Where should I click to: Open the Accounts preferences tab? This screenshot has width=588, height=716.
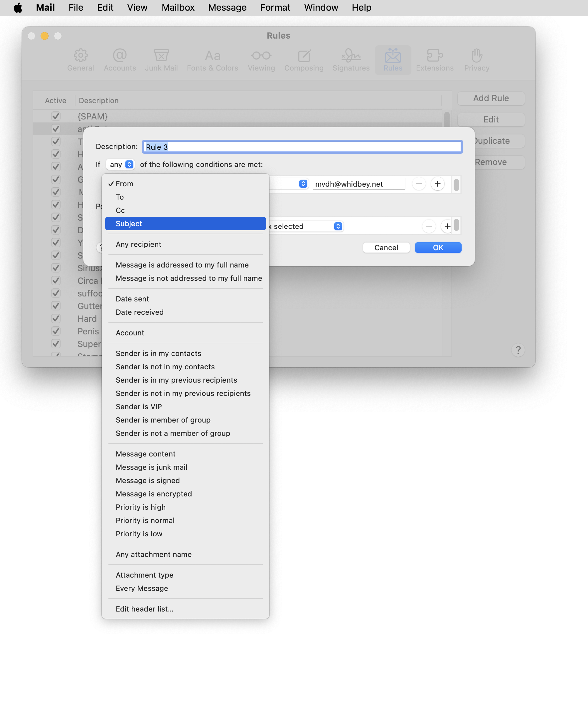[120, 60]
